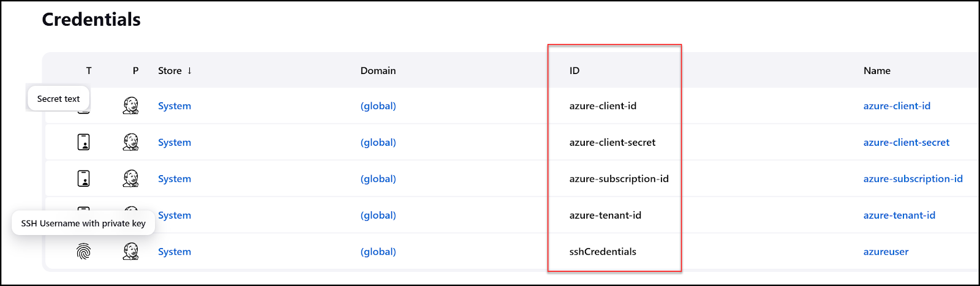Image resolution: width=980 pixels, height=286 pixels.
Task: Open (global) domain link for azure-tenant-id
Action: click(x=378, y=215)
